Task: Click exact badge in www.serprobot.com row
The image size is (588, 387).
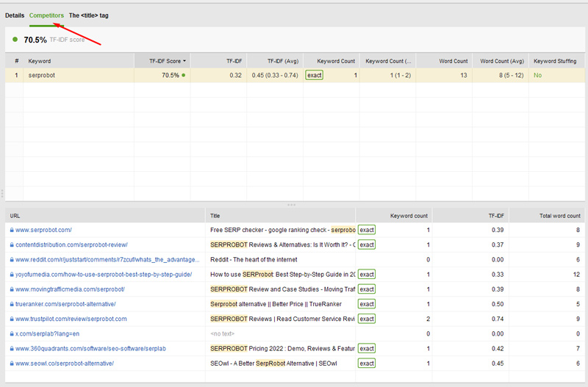Action: pyautogui.click(x=367, y=230)
